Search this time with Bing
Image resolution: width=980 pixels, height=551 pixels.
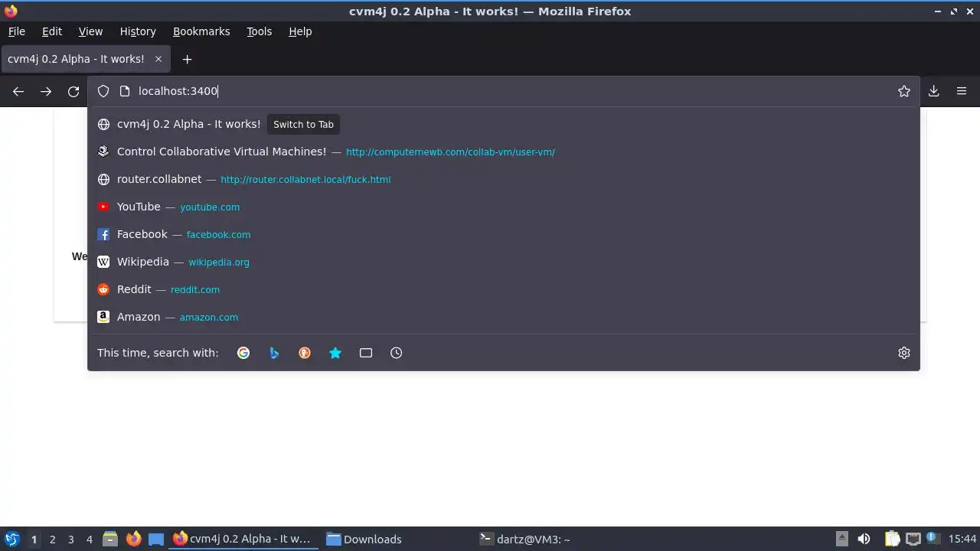click(274, 353)
